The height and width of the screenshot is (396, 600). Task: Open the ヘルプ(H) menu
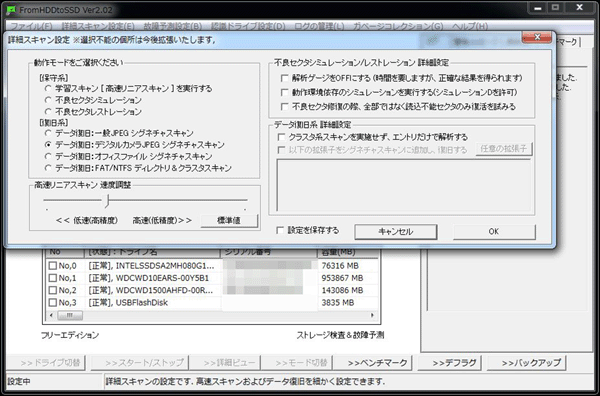click(470, 26)
